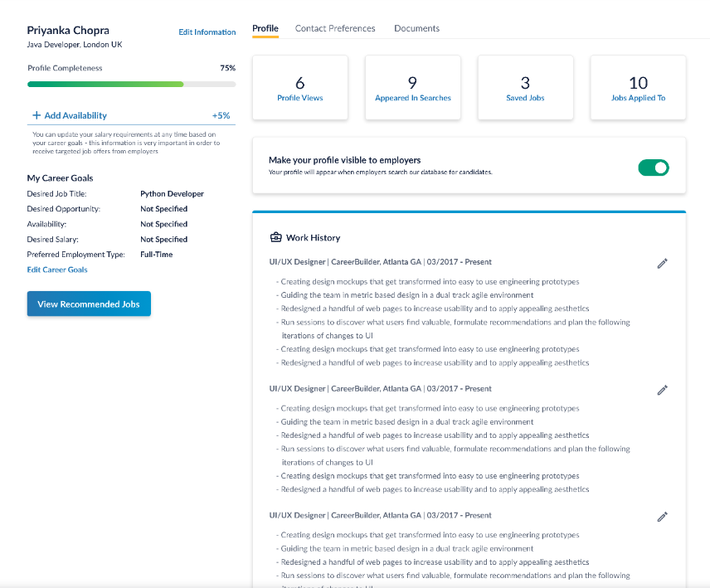Open the Appeared In Searches card

pos(413,88)
